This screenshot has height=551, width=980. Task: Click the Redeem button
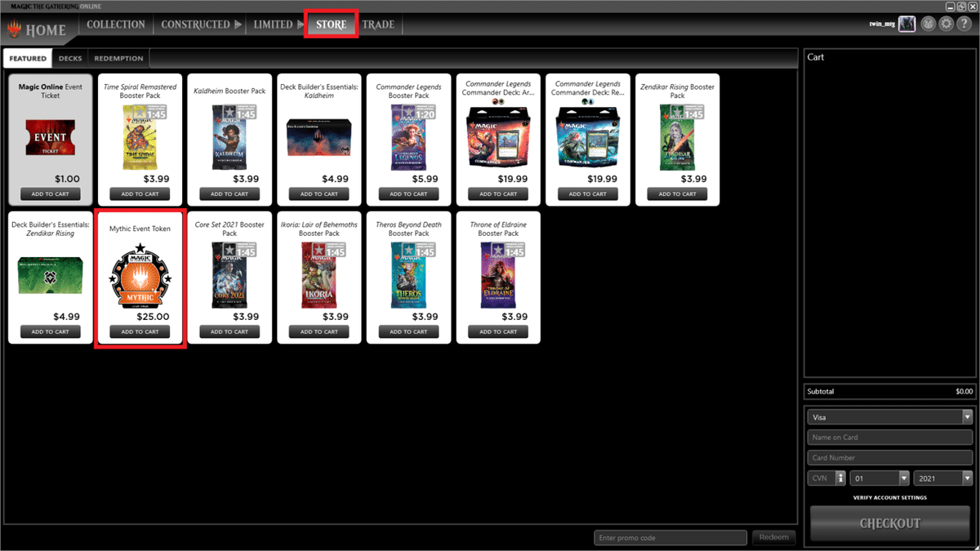coord(774,537)
